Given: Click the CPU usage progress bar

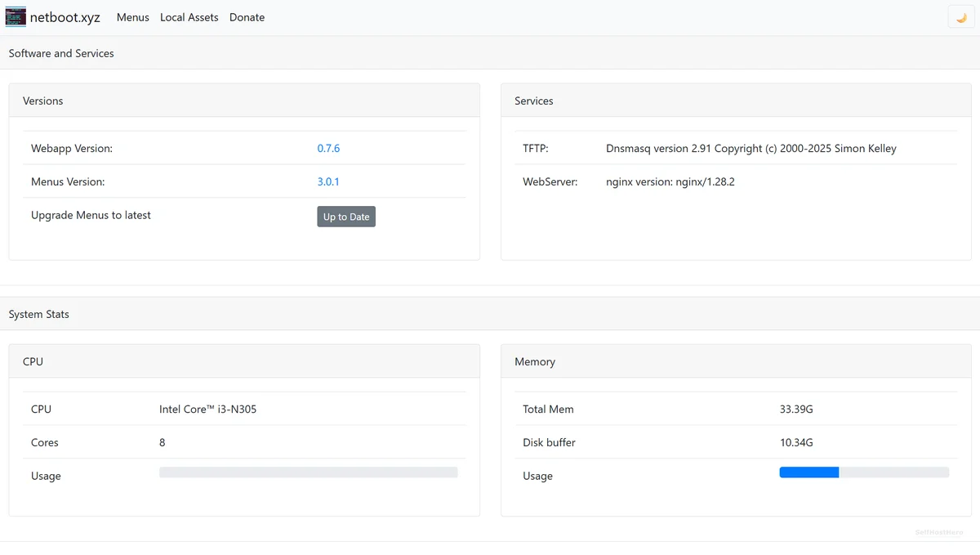Looking at the screenshot, I should pos(308,472).
